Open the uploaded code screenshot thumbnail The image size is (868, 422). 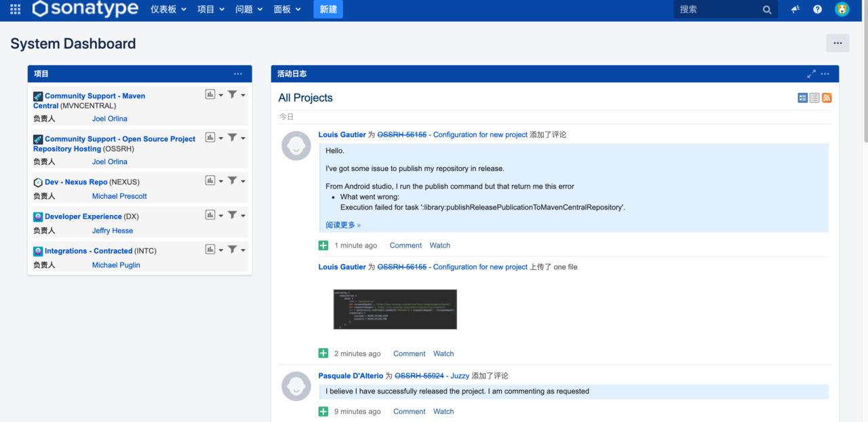pos(395,309)
